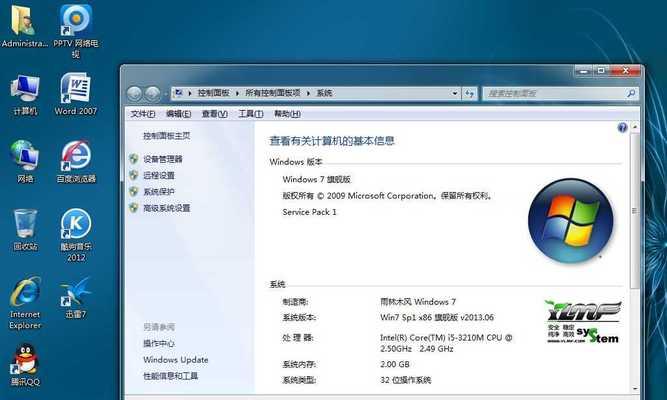The width and height of the screenshot is (667, 400).
Task: Launch 百度浏览器 desktop shortcut
Action: click(x=76, y=162)
